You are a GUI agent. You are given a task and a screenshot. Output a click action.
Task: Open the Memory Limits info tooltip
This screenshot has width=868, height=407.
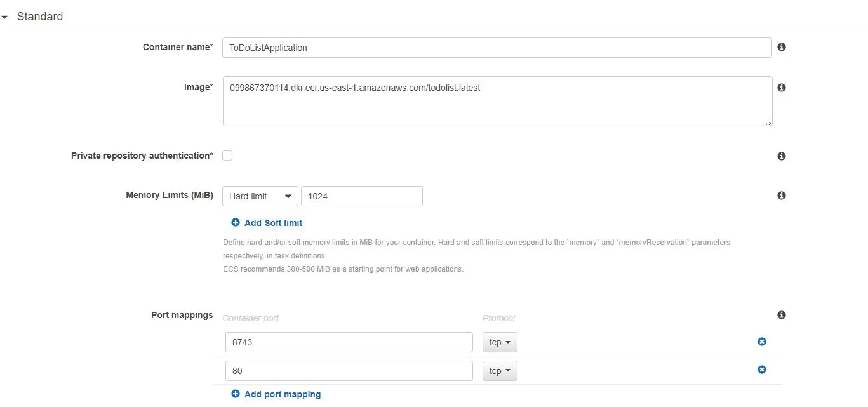click(782, 195)
